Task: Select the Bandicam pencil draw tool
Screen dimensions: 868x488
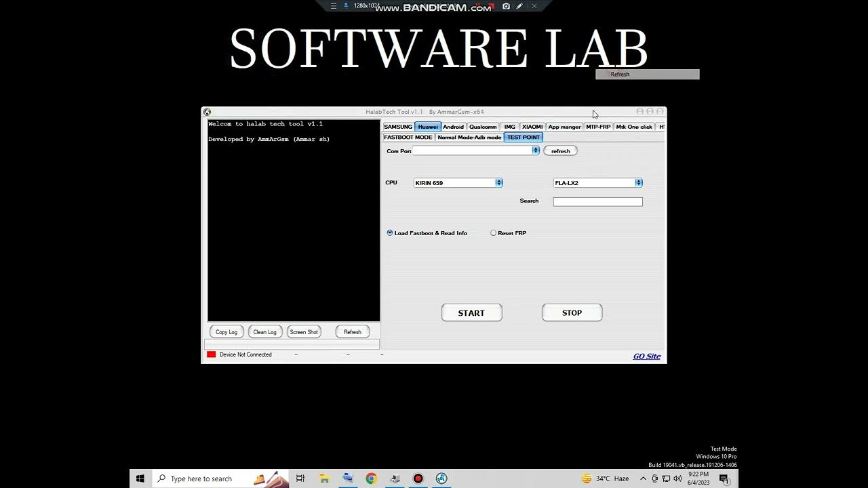Action: [x=519, y=6]
